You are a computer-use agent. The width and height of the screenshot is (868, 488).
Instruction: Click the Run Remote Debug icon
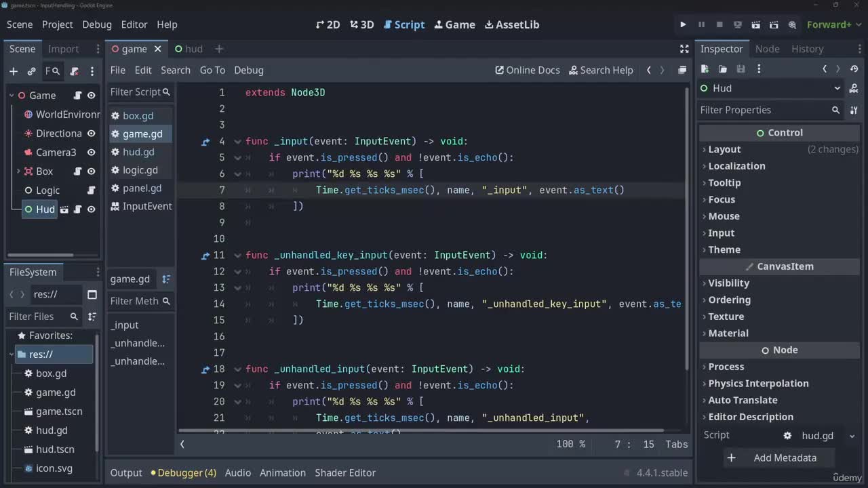pyautogui.click(x=738, y=24)
